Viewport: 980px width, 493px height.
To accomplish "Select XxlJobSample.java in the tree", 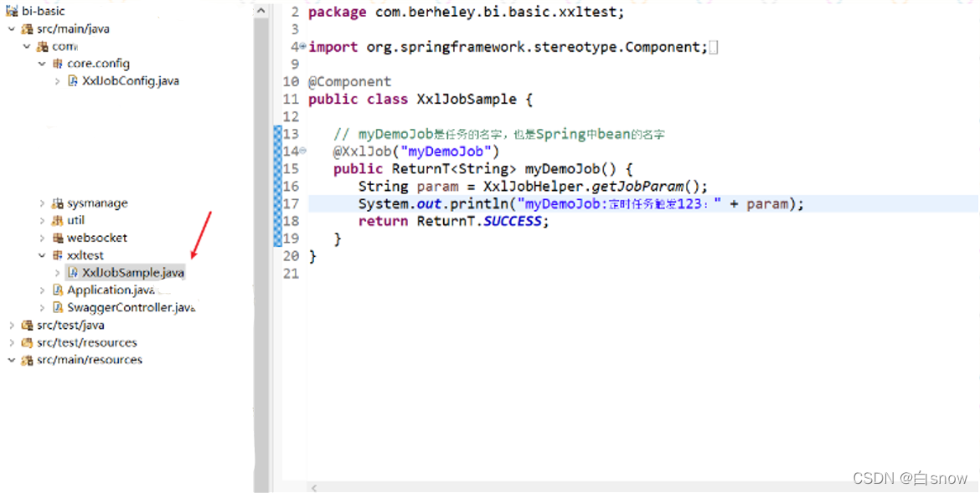I will (133, 273).
